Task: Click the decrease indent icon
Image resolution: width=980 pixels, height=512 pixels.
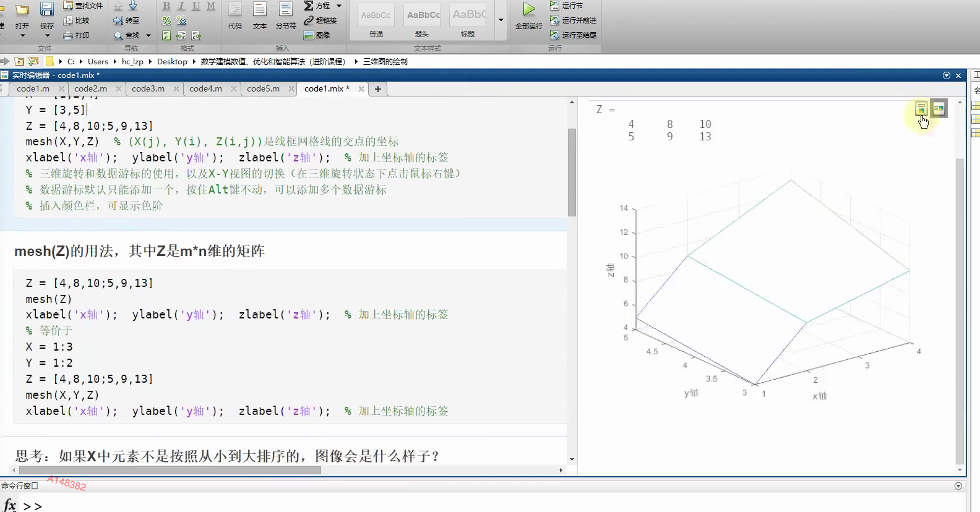Action: 196,35
